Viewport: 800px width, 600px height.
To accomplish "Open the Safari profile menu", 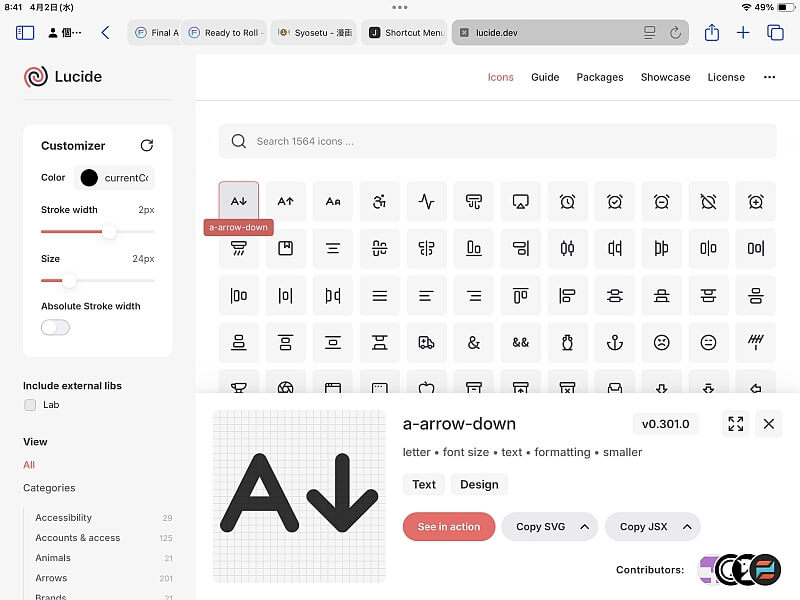I will pyautogui.click(x=65, y=33).
